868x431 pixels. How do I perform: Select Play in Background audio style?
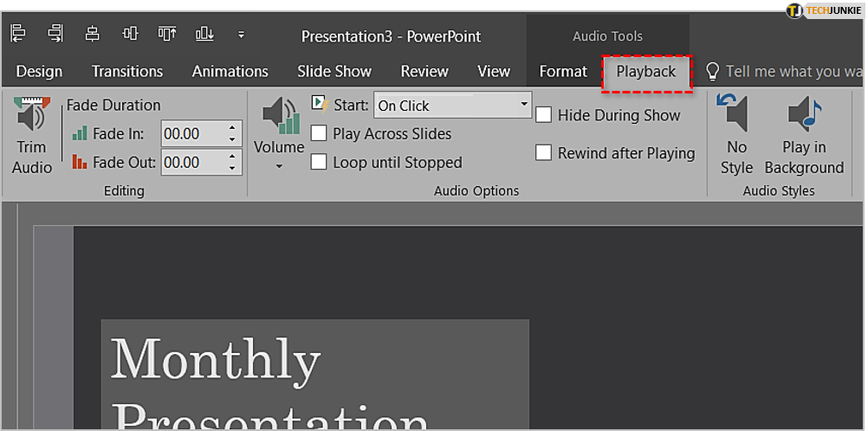805,136
